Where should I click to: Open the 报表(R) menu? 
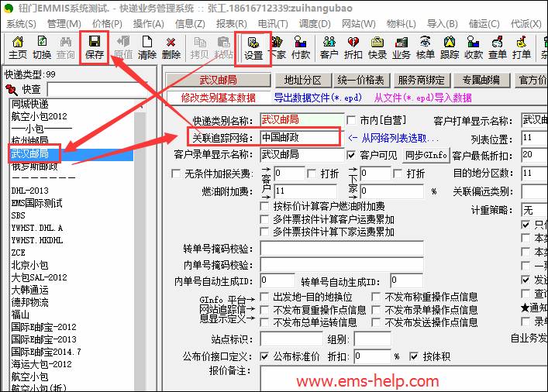[x=231, y=24]
